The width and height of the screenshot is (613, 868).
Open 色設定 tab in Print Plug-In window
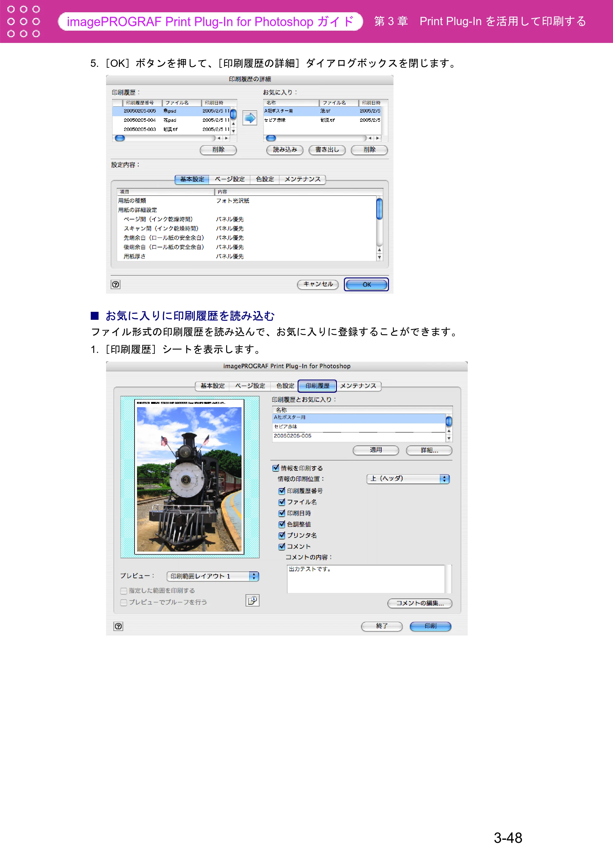(x=285, y=386)
